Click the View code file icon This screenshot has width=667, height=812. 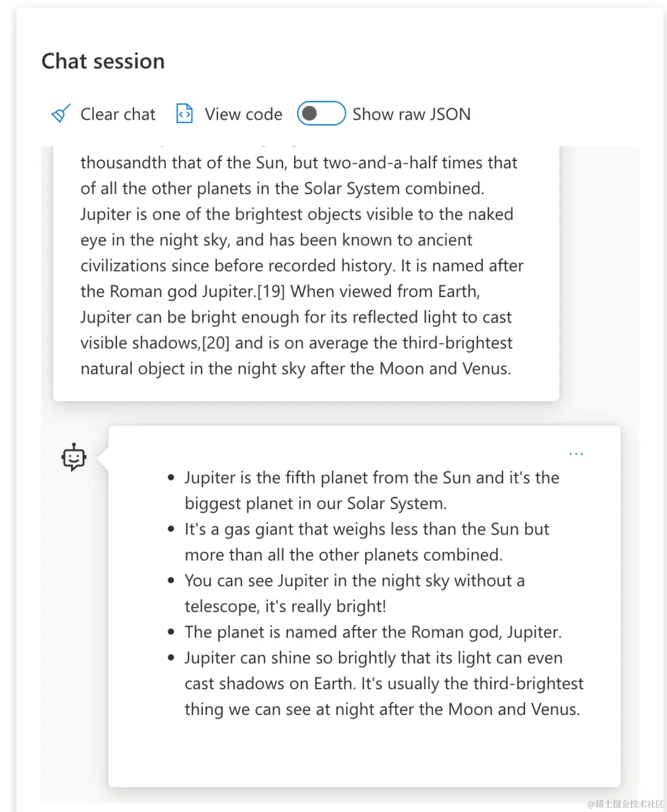coord(184,114)
